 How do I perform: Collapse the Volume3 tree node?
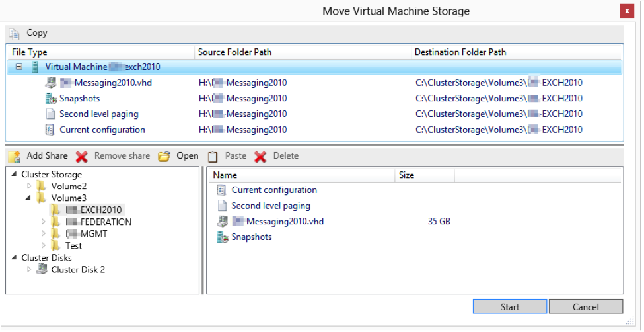pos(28,198)
